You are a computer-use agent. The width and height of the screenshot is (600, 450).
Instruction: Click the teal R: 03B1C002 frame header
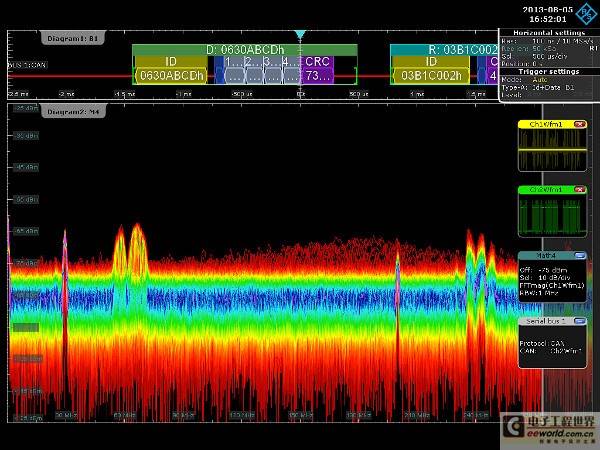coord(444,50)
